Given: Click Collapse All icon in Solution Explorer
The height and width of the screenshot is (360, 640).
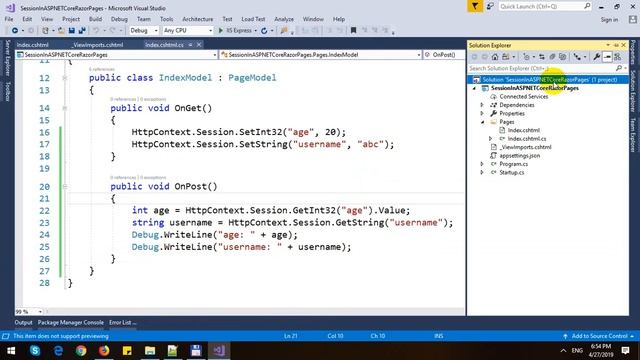Looking at the screenshot, I should point(552,57).
